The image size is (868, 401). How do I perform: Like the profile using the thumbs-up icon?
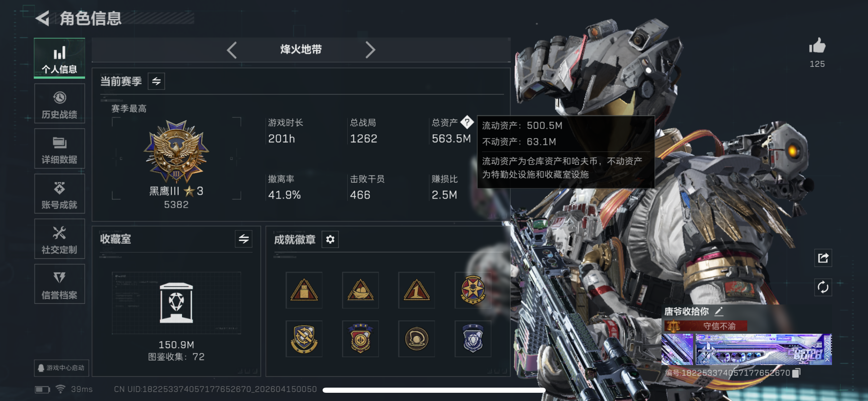click(x=817, y=46)
